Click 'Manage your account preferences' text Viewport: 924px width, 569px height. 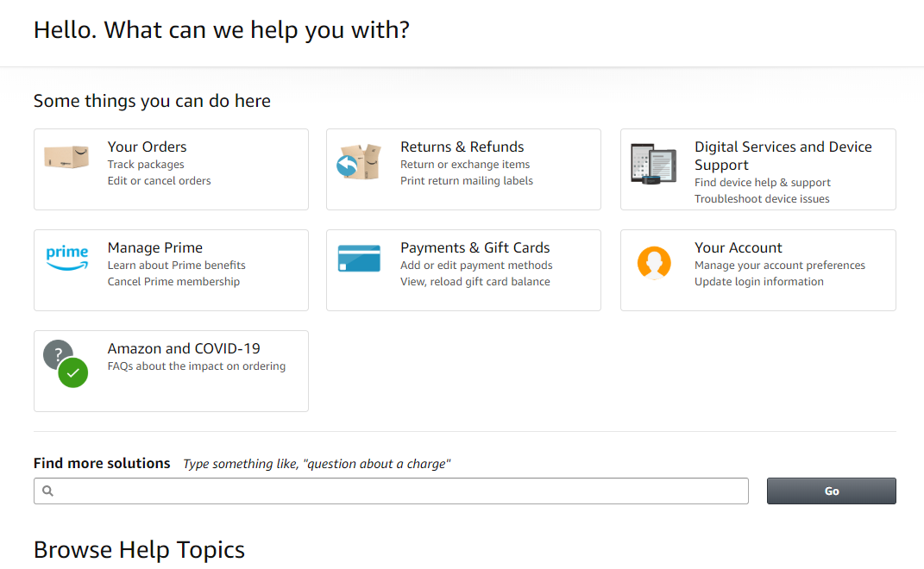click(x=780, y=265)
